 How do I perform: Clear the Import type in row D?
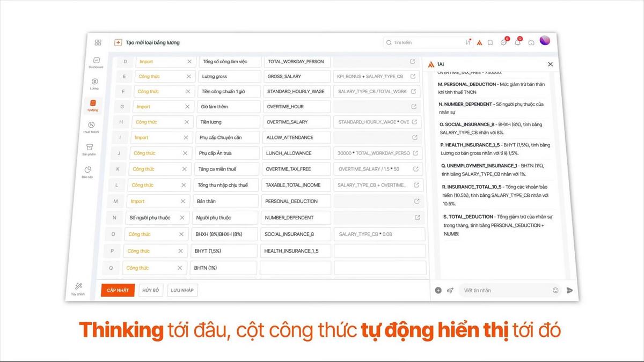pyautogui.click(x=189, y=62)
